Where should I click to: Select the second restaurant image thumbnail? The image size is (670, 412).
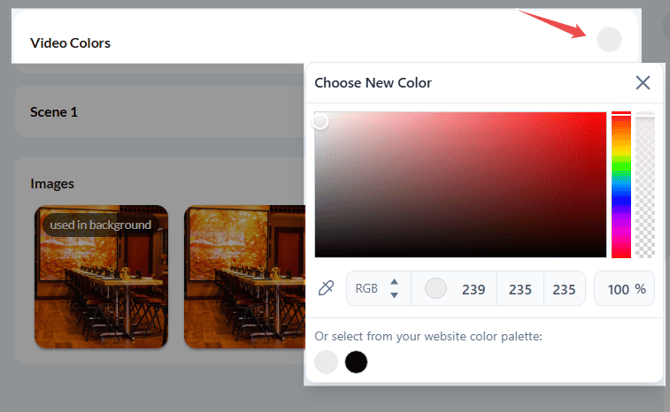pyautogui.click(x=245, y=277)
